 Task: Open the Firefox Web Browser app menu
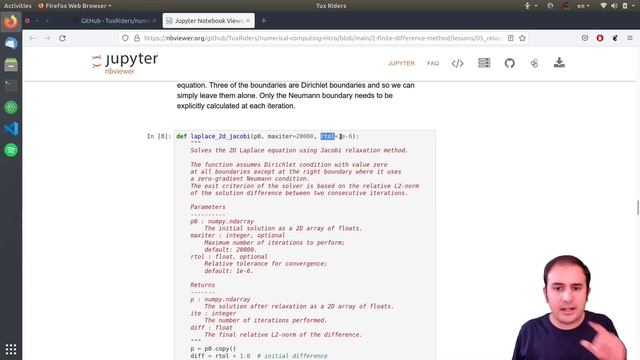click(75, 6)
